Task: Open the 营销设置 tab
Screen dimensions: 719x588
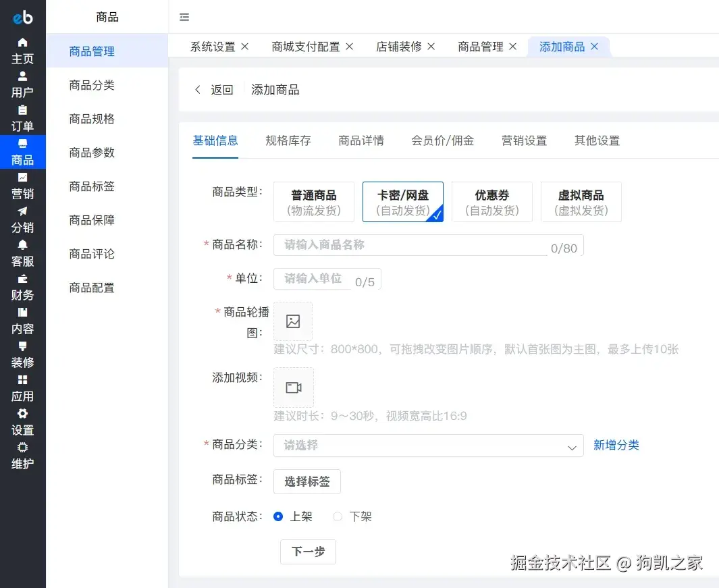Action: 524,140
